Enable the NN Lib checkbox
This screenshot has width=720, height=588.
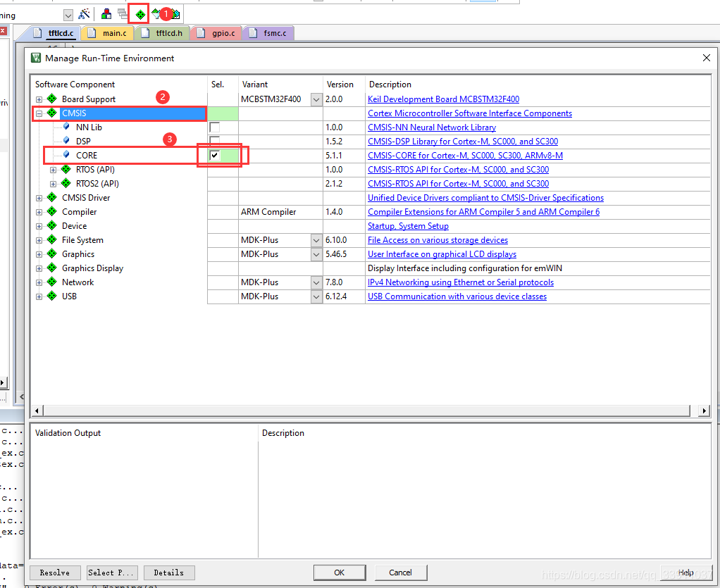[x=214, y=127]
